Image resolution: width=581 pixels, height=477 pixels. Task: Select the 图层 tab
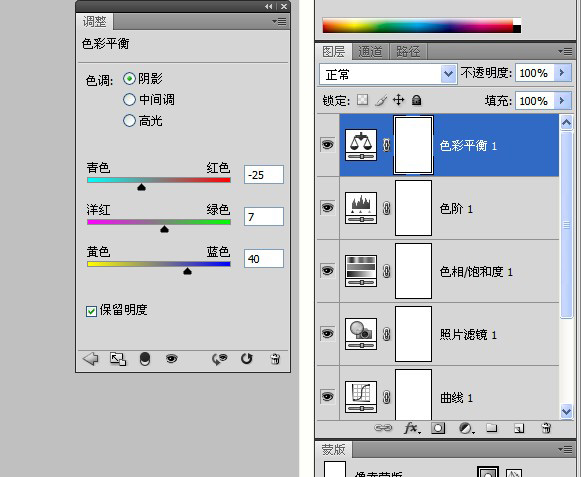[333, 51]
